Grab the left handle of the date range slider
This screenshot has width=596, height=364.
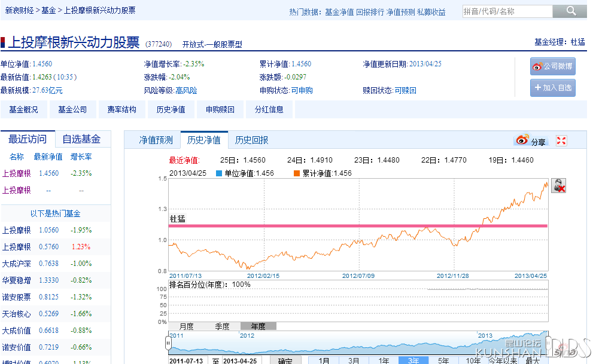click(x=168, y=343)
